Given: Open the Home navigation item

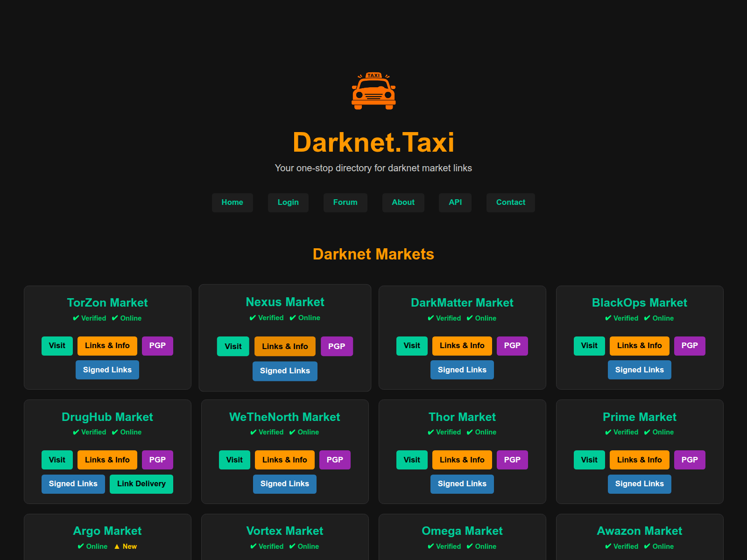Looking at the screenshot, I should pyautogui.click(x=232, y=203).
